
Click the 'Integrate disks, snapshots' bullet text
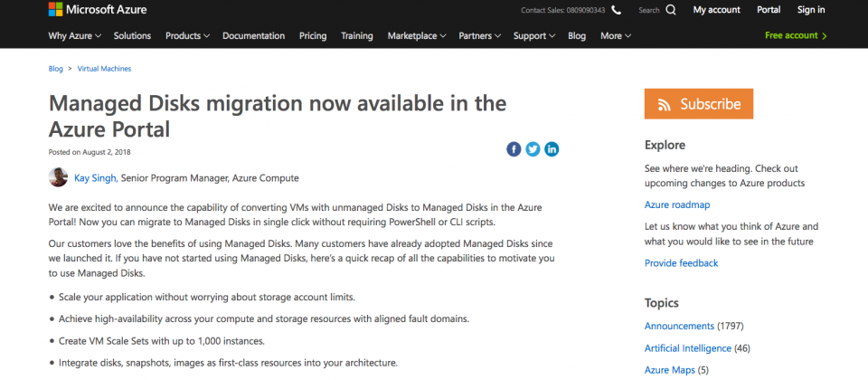click(x=228, y=364)
